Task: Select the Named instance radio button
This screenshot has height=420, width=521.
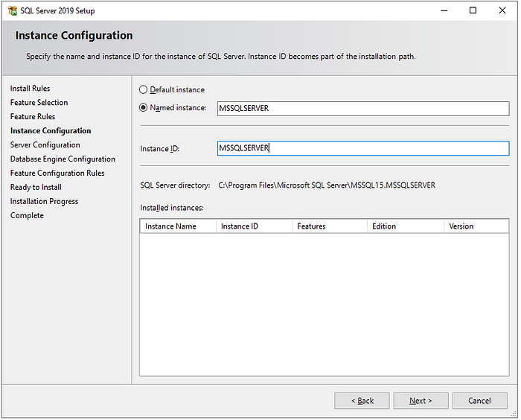Action: [143, 108]
